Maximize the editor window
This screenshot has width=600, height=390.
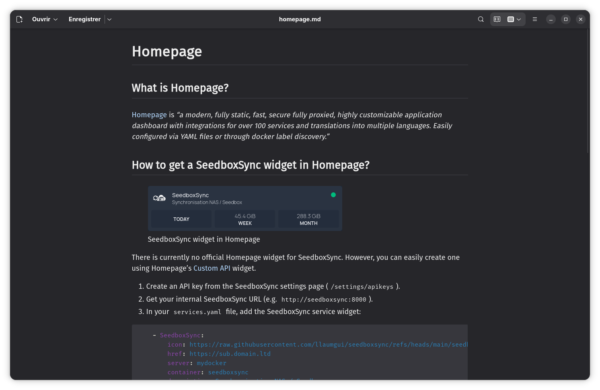566,19
